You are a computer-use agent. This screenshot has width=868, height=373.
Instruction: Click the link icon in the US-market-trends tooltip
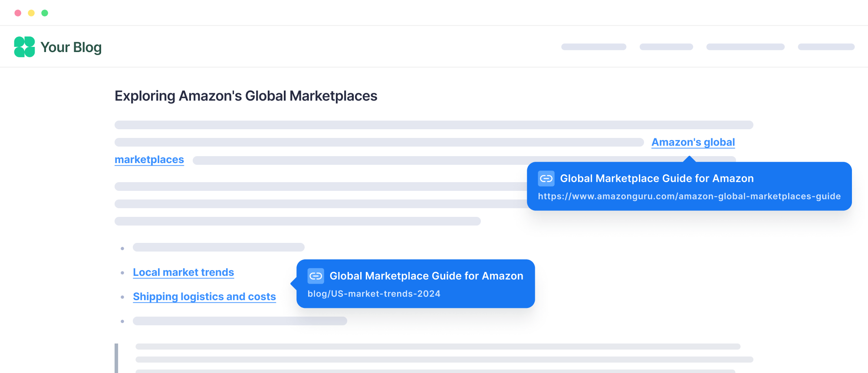316,276
